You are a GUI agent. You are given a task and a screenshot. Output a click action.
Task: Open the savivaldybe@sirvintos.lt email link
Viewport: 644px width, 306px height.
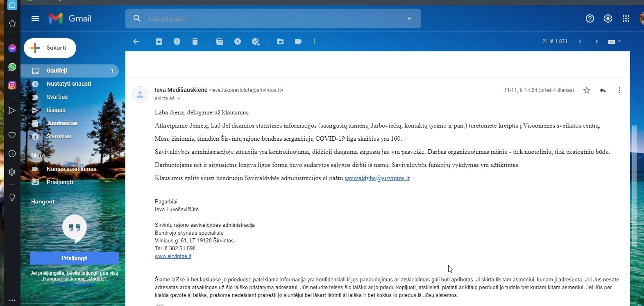coord(377,178)
